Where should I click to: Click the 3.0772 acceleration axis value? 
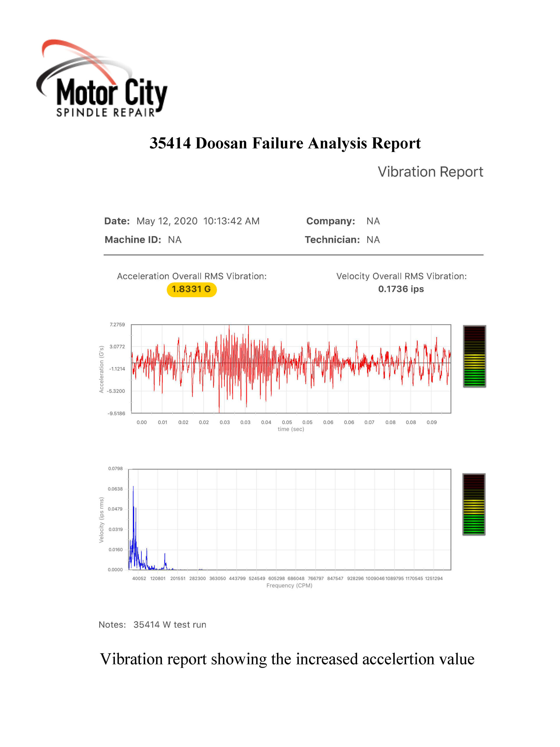coord(117,346)
